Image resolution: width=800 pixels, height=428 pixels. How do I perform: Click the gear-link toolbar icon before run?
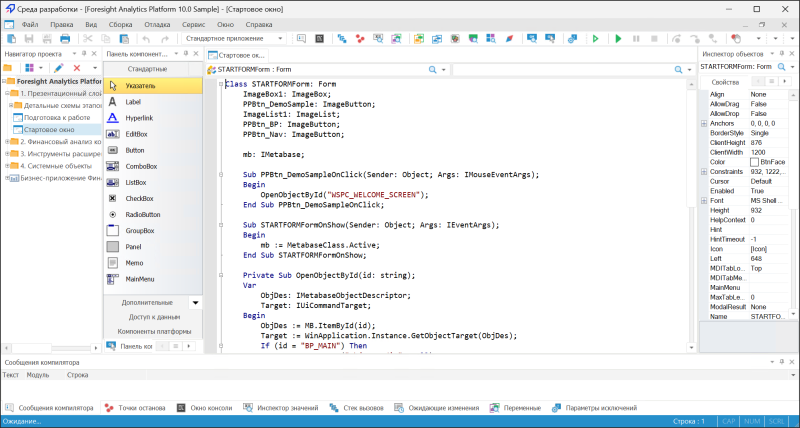[572, 39]
